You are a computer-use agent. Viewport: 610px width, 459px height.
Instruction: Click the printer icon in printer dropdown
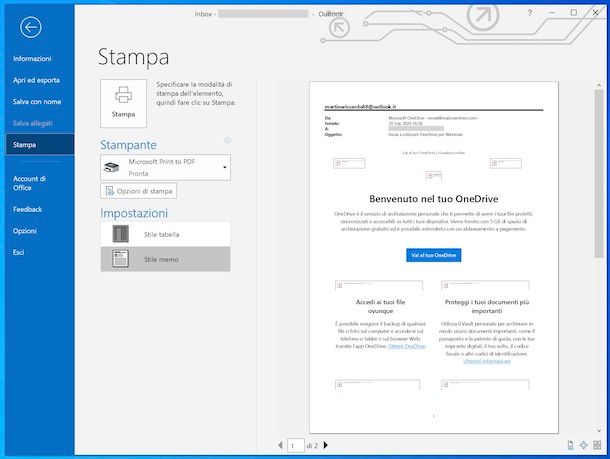(111, 167)
